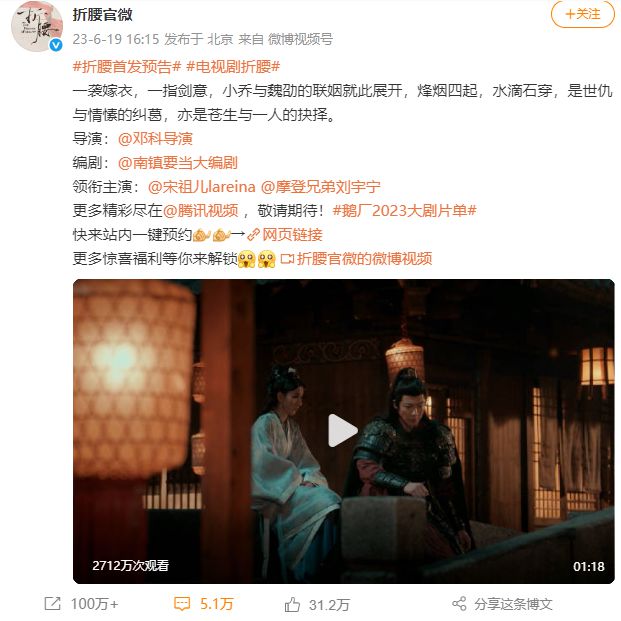The height and width of the screenshot is (621, 621).
Task: Click the video camera icon before 折腰官微的微博视频
Action: point(287,259)
